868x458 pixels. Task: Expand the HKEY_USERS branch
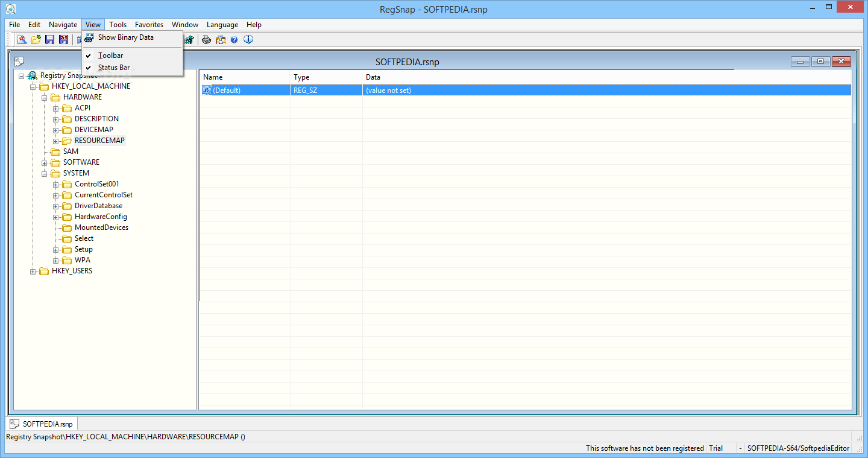click(33, 272)
